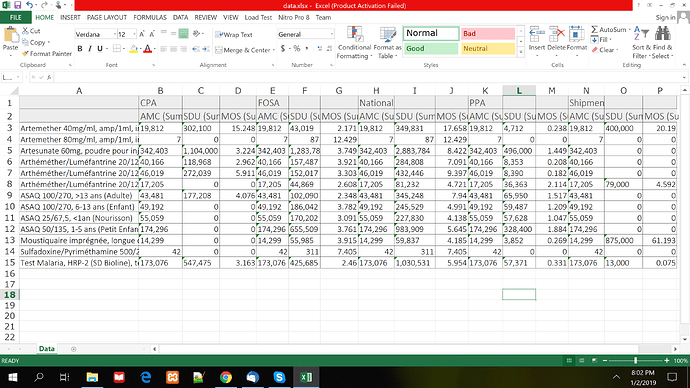Open the font size 12 dropdown
The image size is (690, 388).
click(x=134, y=34)
